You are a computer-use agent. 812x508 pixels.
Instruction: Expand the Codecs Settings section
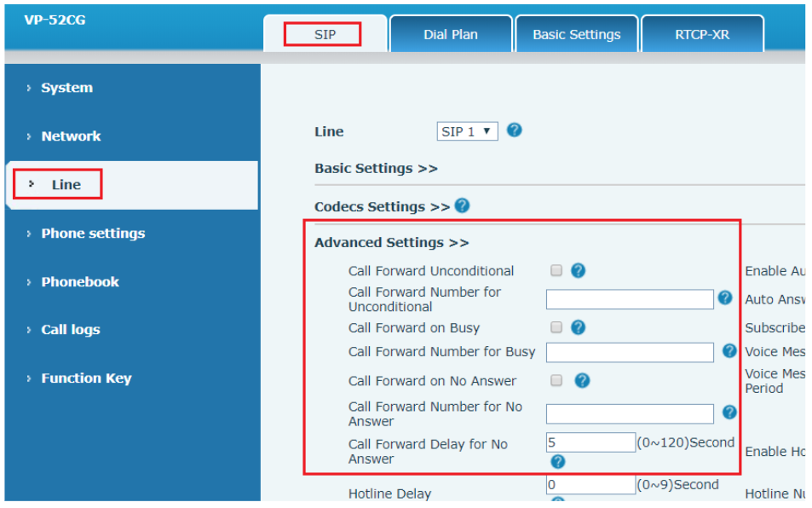382,207
